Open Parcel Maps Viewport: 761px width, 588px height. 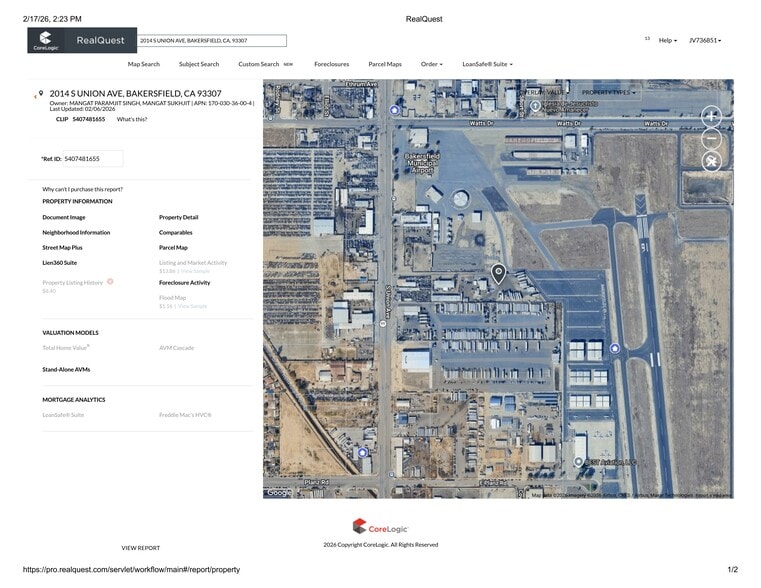385,64
